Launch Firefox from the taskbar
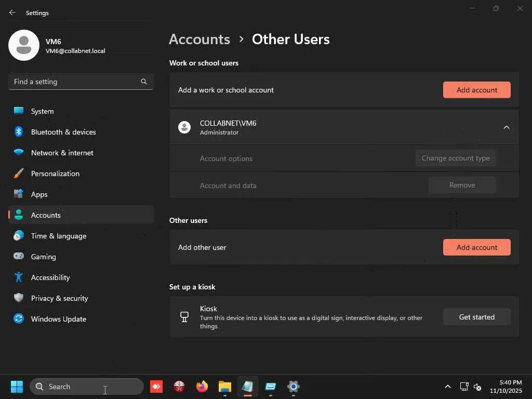This screenshot has height=399, width=532. 202,387
